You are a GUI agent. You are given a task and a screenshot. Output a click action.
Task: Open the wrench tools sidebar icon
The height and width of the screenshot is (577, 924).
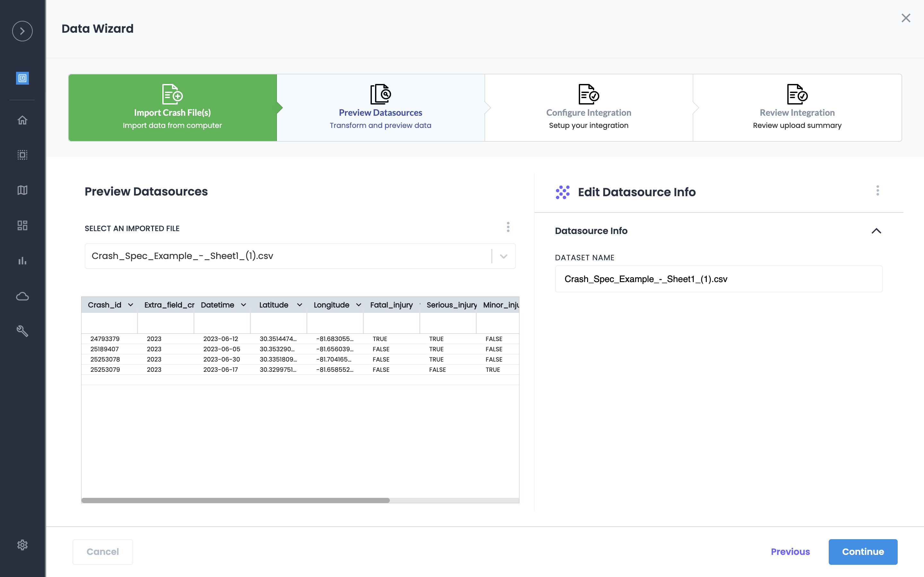coord(22,331)
